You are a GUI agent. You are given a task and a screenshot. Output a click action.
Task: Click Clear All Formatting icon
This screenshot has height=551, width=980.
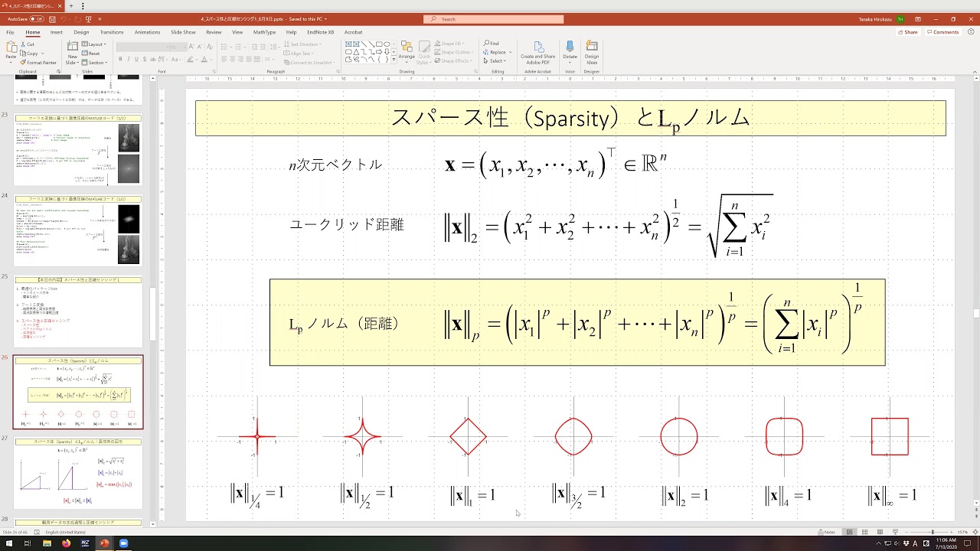coord(209,47)
